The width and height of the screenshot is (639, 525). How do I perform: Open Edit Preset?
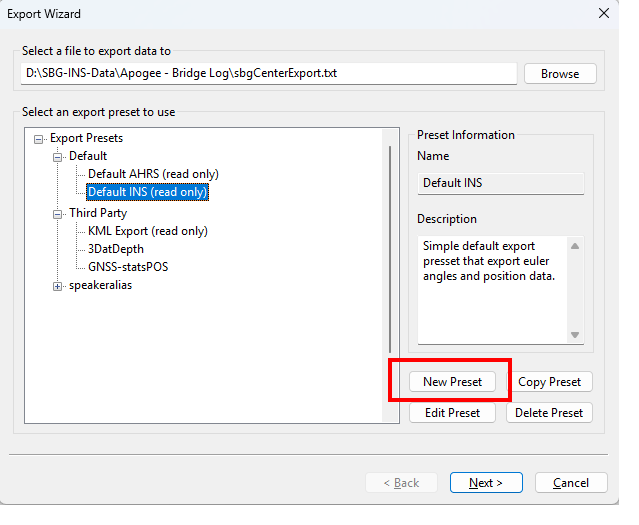click(452, 413)
